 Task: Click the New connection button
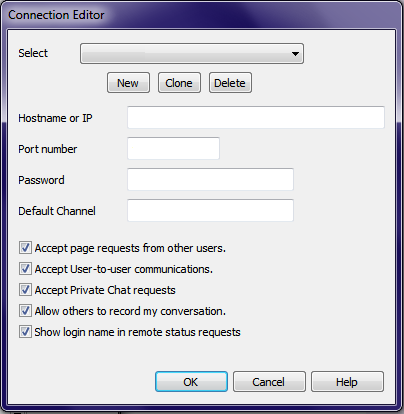(128, 83)
